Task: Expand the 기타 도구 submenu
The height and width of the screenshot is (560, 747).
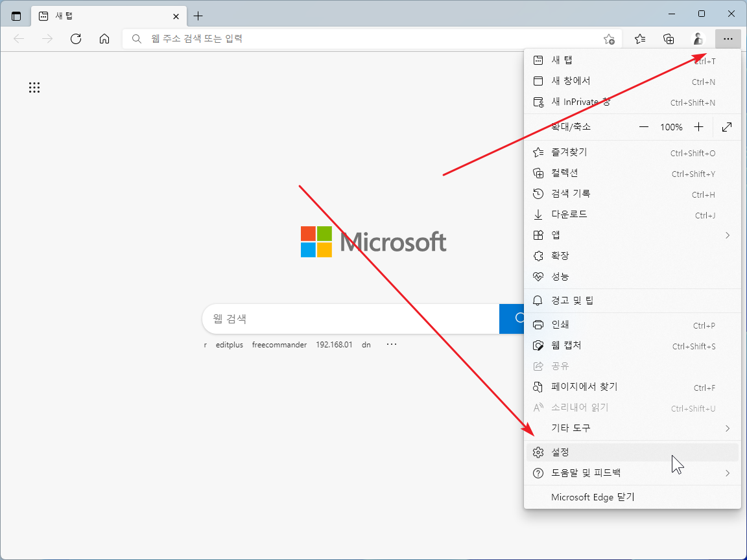Action: pyautogui.click(x=632, y=428)
